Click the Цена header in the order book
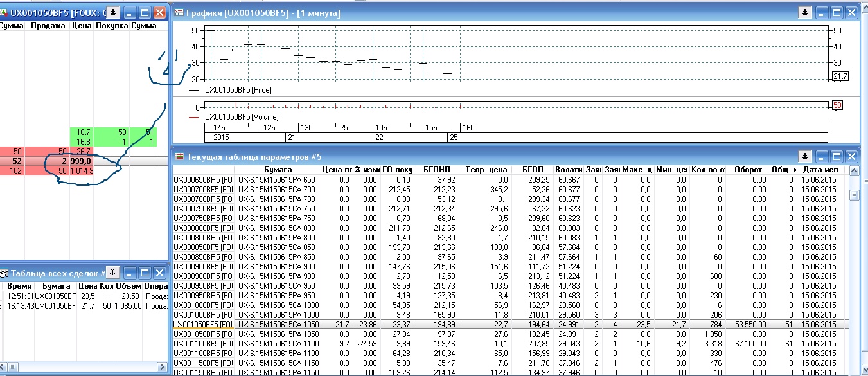Image resolution: width=868 pixels, height=376 pixels. [82, 26]
